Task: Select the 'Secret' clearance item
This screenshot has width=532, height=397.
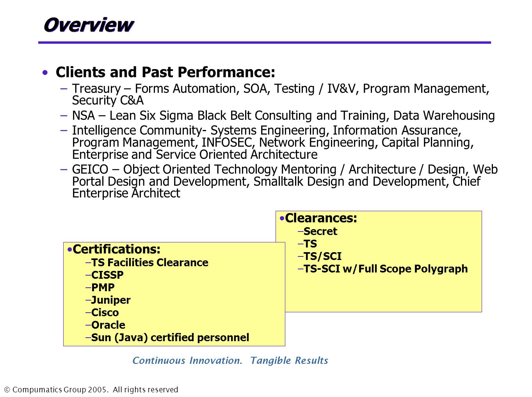Action: [320, 231]
